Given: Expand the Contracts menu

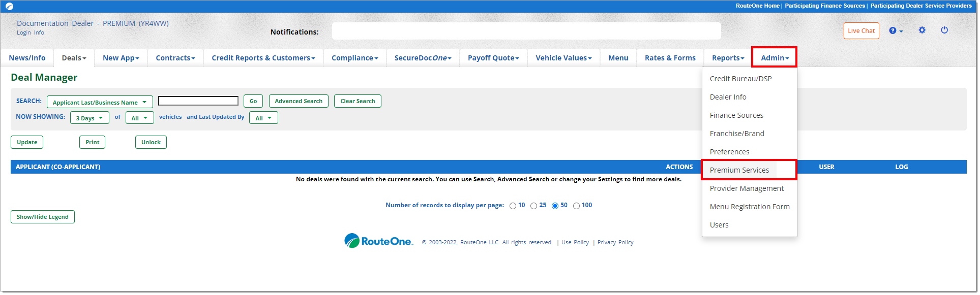Looking at the screenshot, I should (175, 58).
